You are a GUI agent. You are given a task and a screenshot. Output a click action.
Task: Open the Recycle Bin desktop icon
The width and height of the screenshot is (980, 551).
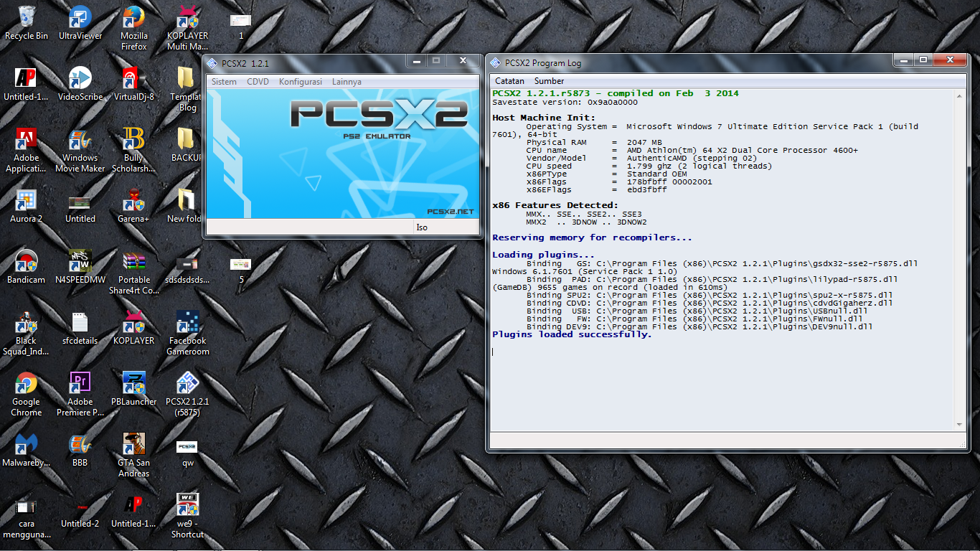click(27, 23)
